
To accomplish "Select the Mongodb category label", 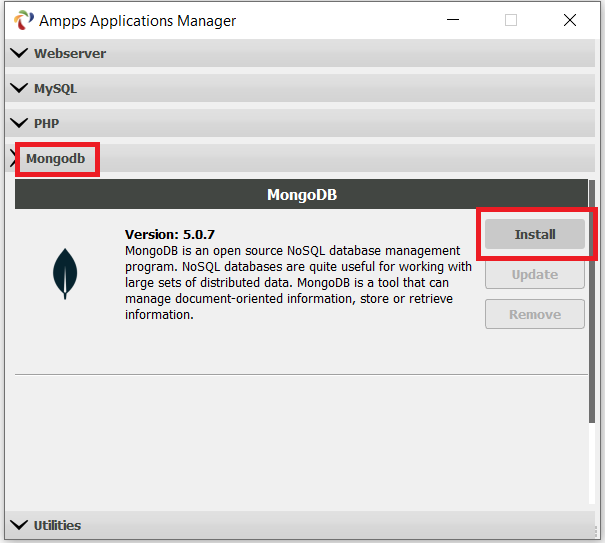I will (x=56, y=159).
